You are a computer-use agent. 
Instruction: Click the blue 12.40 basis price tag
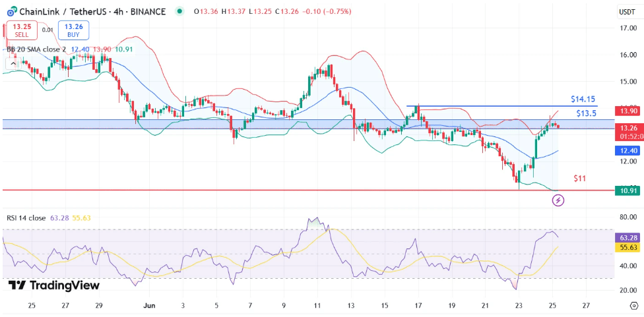(627, 151)
